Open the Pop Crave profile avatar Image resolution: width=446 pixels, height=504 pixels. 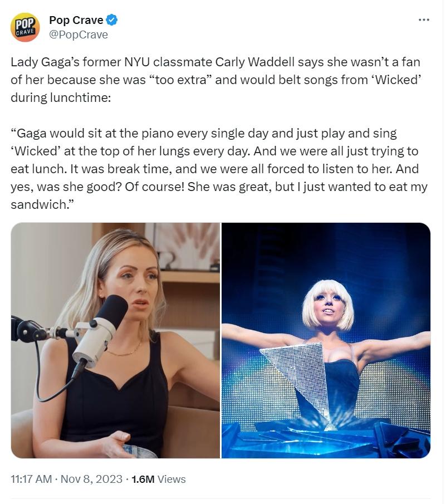(x=25, y=27)
